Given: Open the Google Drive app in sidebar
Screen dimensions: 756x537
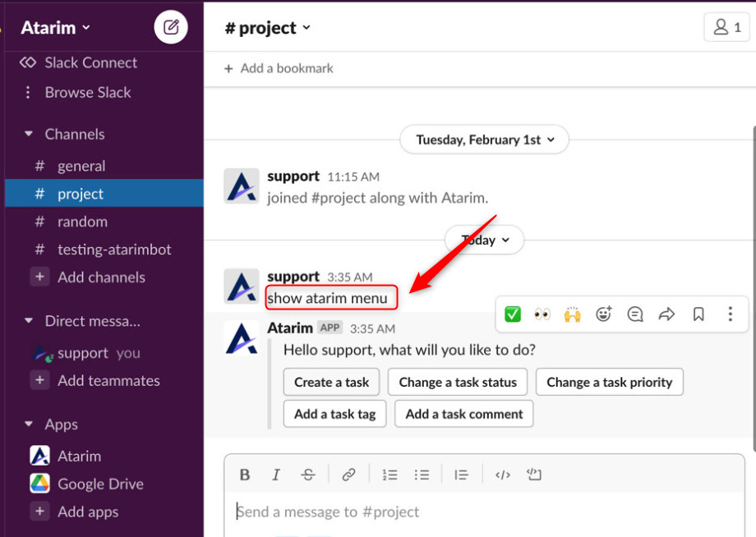Looking at the screenshot, I should [x=99, y=484].
